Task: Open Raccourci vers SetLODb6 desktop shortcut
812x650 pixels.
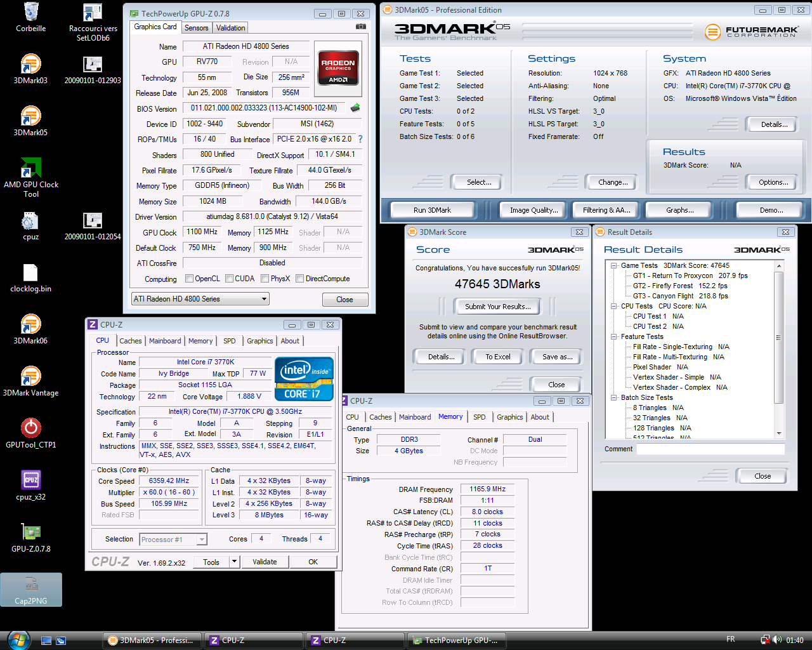Action: 93,22
